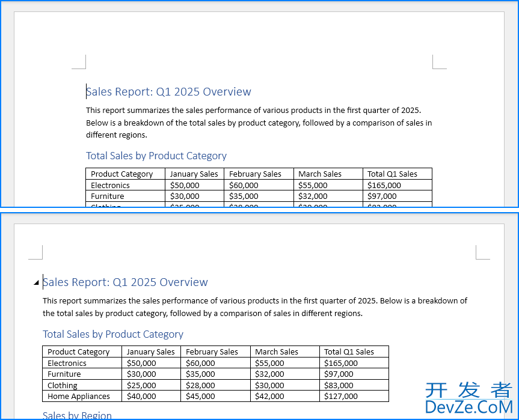Click 'January Sales' header cell in upper document
This screenshot has width=519, height=420.
pyautogui.click(x=195, y=174)
